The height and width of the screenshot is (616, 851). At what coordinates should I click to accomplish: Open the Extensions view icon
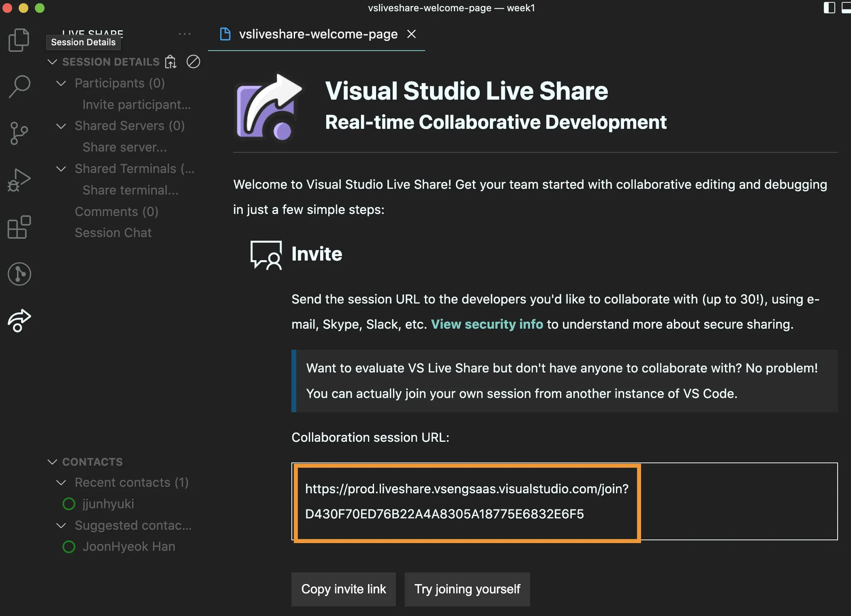click(x=19, y=227)
